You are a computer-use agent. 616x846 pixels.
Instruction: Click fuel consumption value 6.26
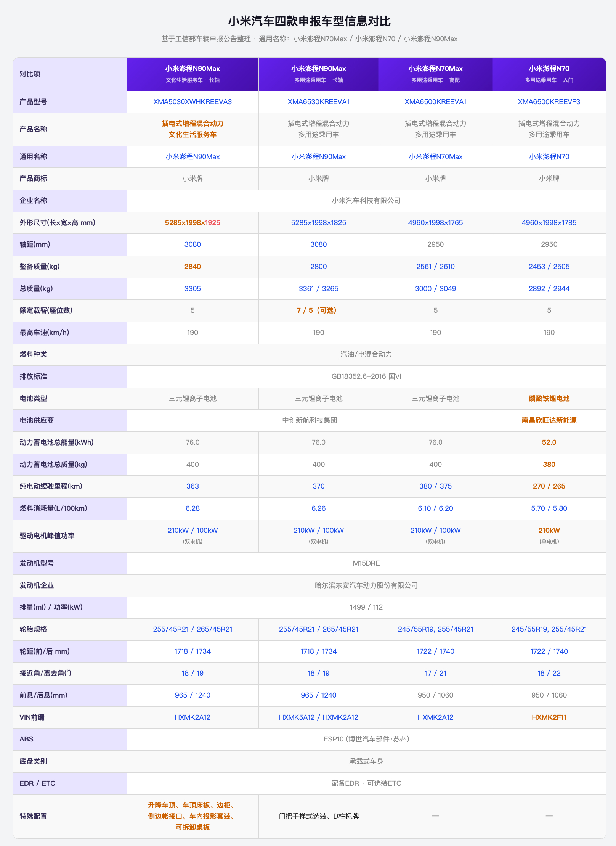point(318,508)
